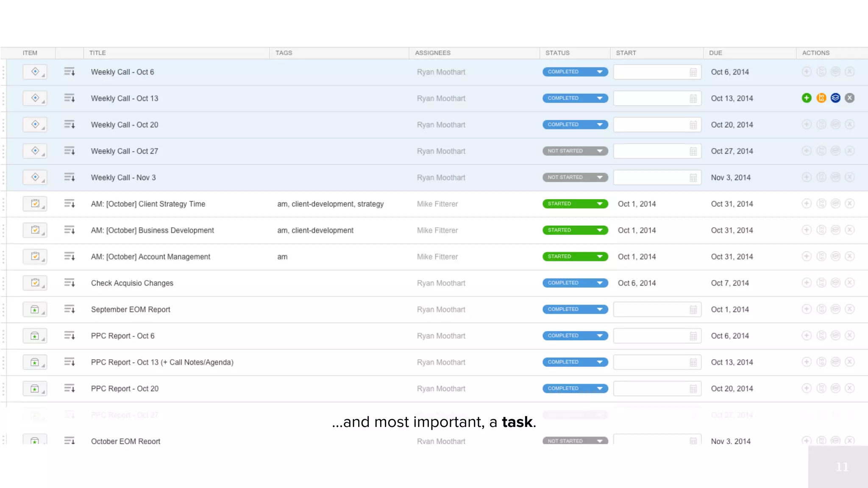The image size is (868, 488).
Task: Click the empty start date field for PPC Report - Oct 6
Action: point(657,336)
